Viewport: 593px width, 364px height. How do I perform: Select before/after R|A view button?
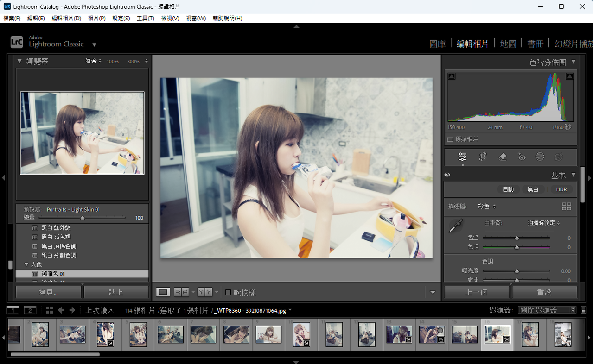click(181, 292)
